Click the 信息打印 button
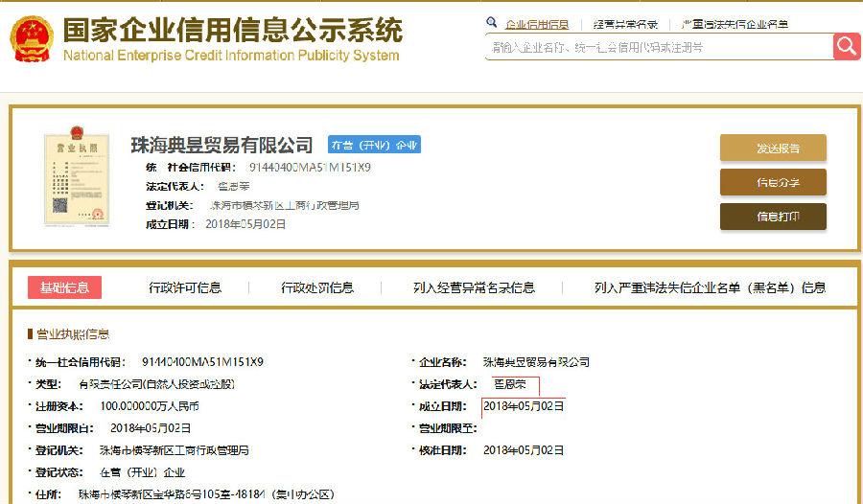Image resolution: width=863 pixels, height=504 pixels. 773,217
